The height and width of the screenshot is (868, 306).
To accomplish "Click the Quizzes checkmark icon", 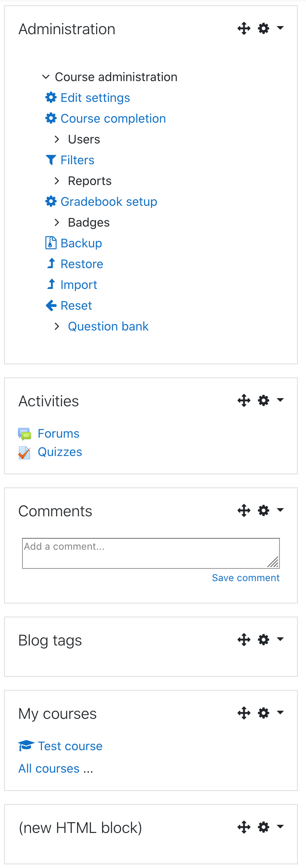I will (24, 453).
